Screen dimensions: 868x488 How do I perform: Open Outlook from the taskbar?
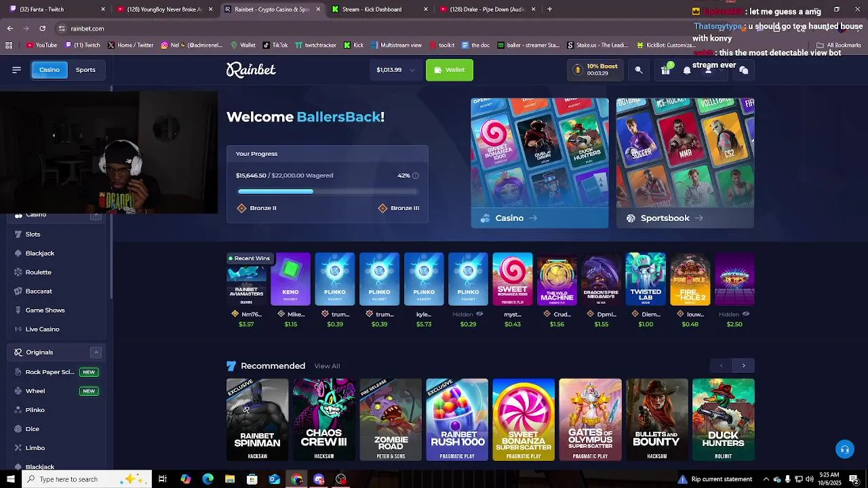coord(274,479)
